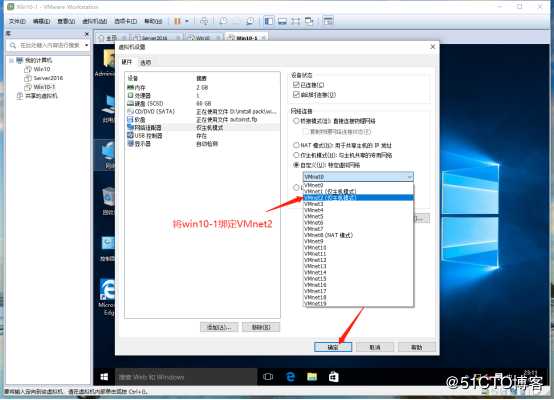
Task: Click the full screen mode toolbar icon
Action: coord(295,21)
